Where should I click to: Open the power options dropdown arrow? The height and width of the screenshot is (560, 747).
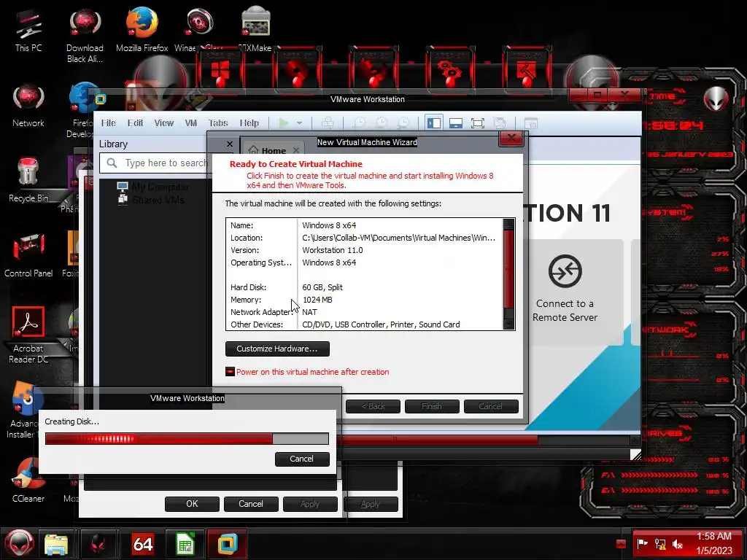[x=299, y=123]
